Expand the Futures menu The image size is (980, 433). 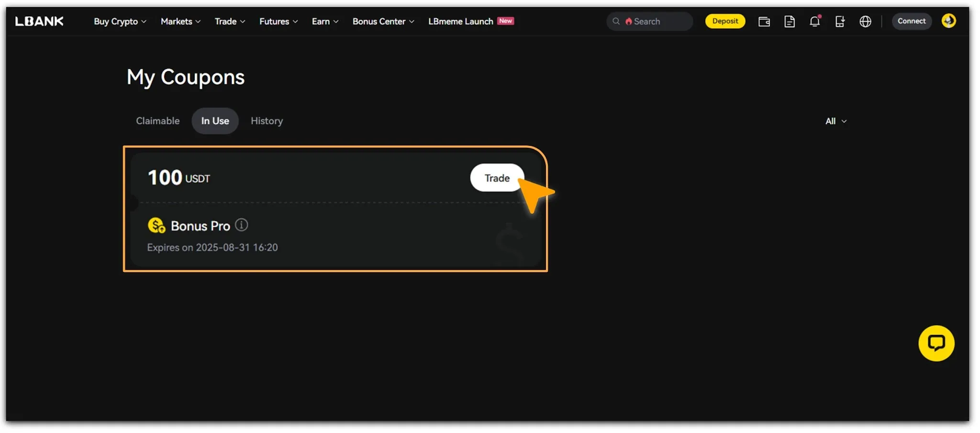(x=278, y=22)
